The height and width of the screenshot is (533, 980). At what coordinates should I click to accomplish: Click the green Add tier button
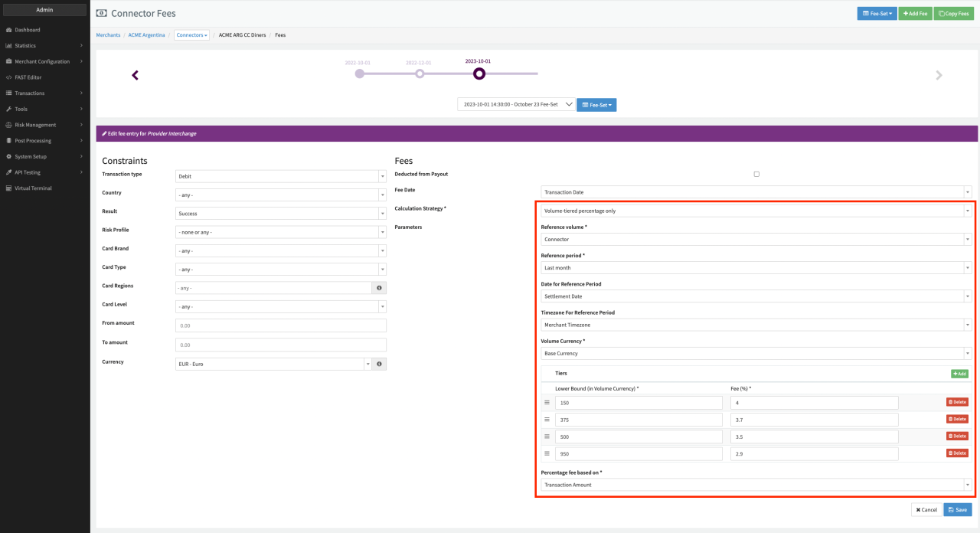959,374
